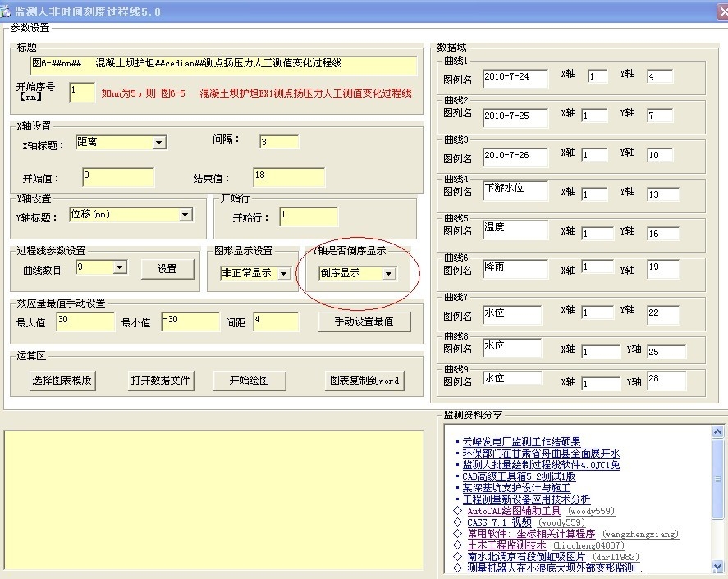
Task: Open link 环保部门在甘肃省舟曲县全面展开水
Action: 541,454
